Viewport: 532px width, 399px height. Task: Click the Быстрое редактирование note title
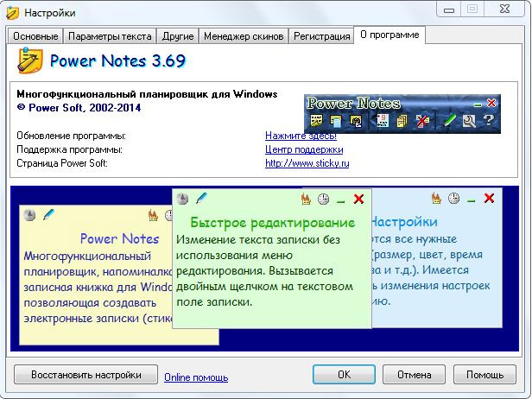(273, 223)
